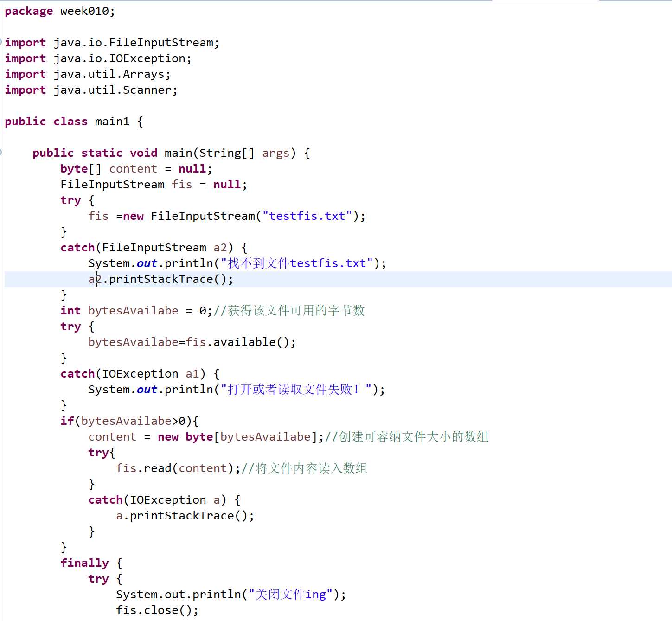The width and height of the screenshot is (672, 621).
Task: Click the finally keyword
Action: tap(84, 563)
